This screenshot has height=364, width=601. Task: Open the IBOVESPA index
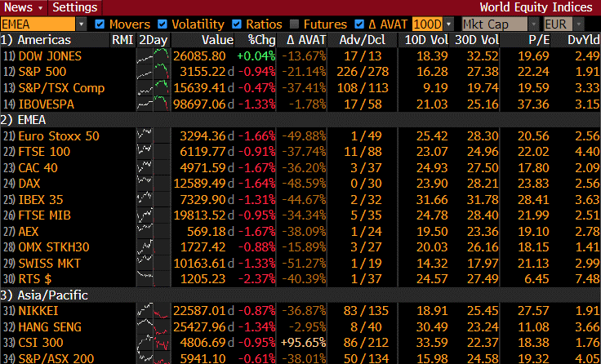46,104
